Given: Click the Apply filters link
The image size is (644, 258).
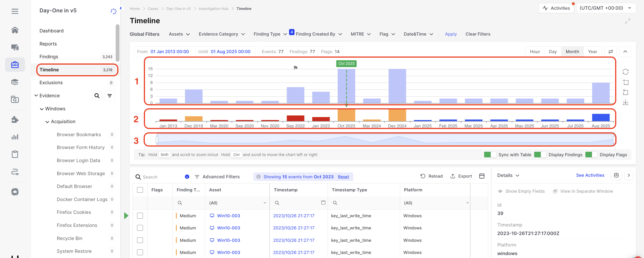Looking at the screenshot, I should (x=451, y=34).
